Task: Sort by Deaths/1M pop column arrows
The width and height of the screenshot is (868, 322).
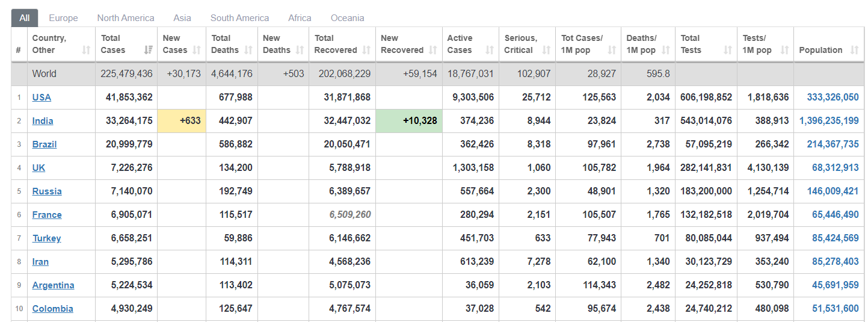Action: pyautogui.click(x=665, y=51)
